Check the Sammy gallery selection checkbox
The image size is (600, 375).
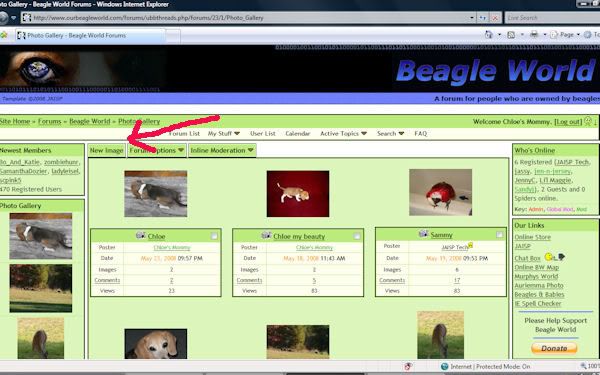(x=499, y=234)
